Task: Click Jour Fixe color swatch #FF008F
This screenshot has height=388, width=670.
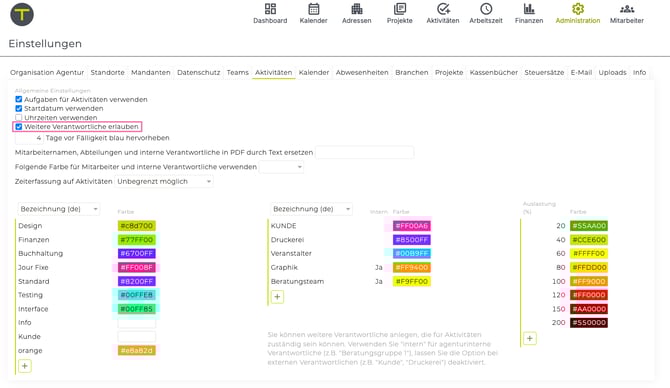Action: [137, 267]
